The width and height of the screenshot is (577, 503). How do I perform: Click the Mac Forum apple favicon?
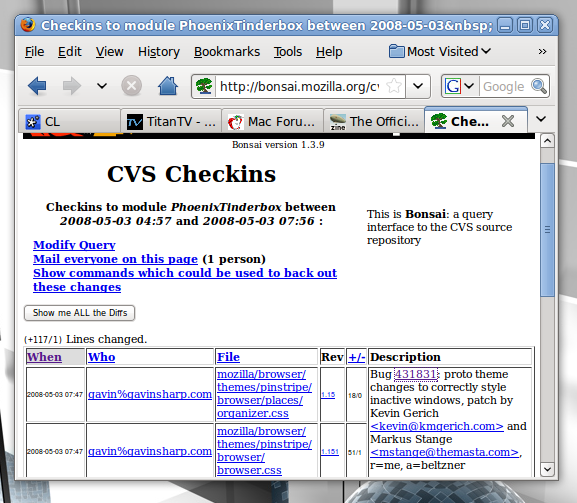click(235, 122)
